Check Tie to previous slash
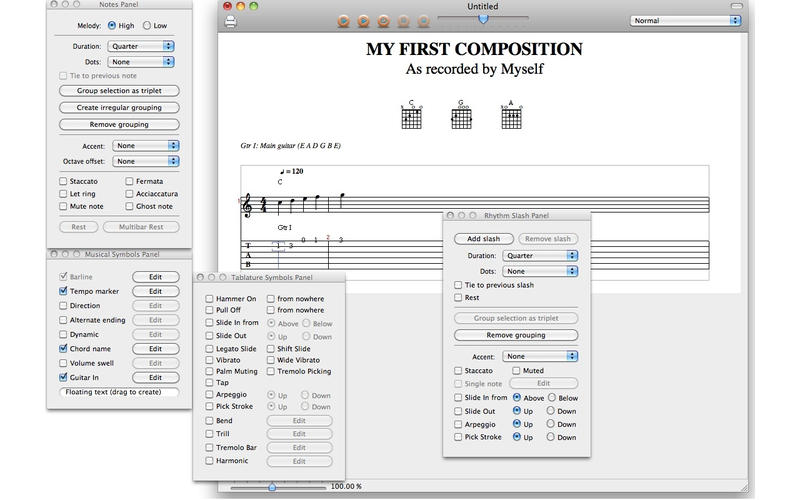The width and height of the screenshot is (800, 500). (x=458, y=285)
